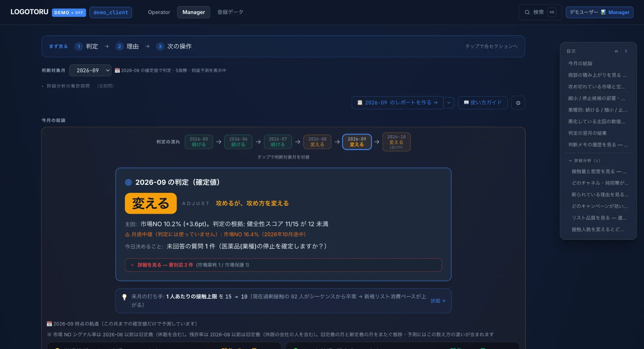Select 2026-10 変える (進行中) chip
This screenshot has height=349, width=644.
pyautogui.click(x=396, y=142)
